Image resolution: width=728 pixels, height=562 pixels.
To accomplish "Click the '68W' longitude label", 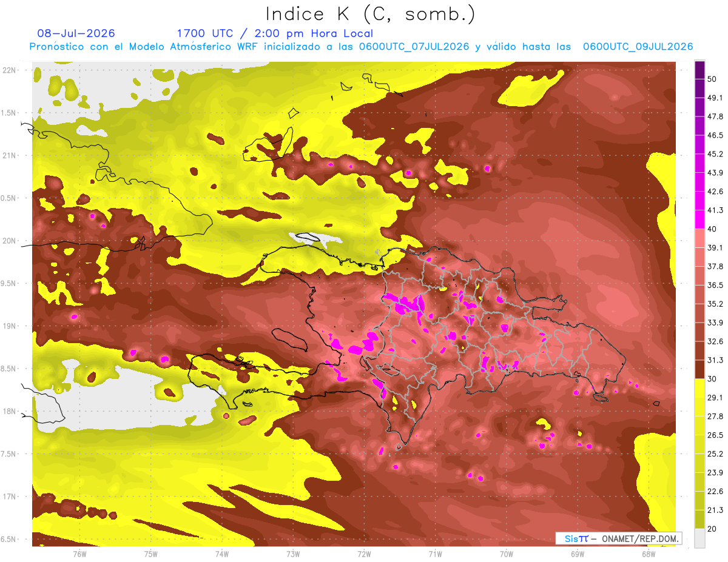I will 649,554.
